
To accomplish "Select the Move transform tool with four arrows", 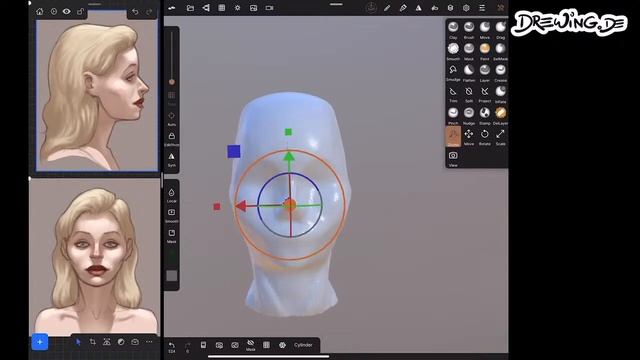I will [x=469, y=137].
